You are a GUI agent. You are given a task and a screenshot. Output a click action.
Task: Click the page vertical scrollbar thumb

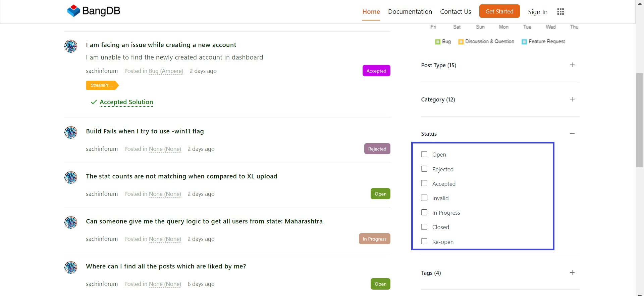(640, 120)
